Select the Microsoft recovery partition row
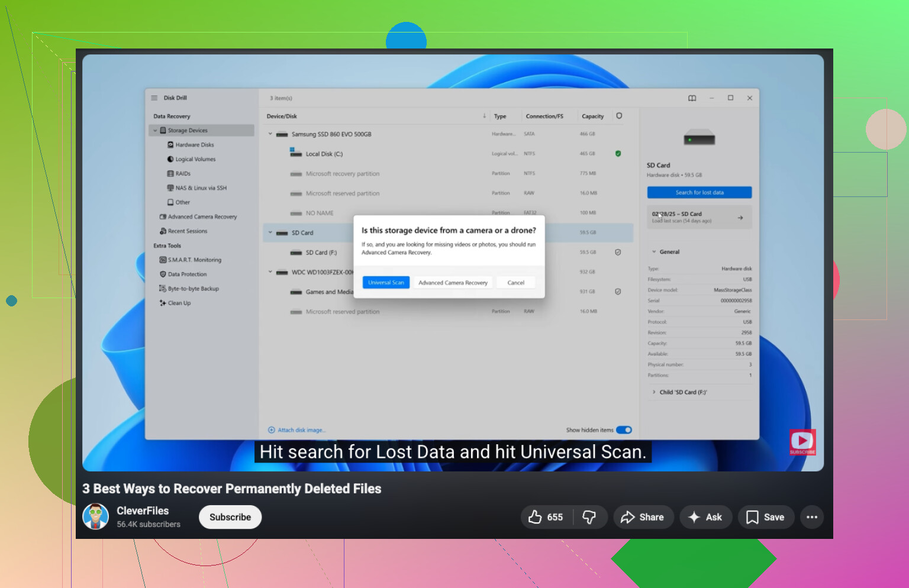The height and width of the screenshot is (588, 909). pos(448,174)
